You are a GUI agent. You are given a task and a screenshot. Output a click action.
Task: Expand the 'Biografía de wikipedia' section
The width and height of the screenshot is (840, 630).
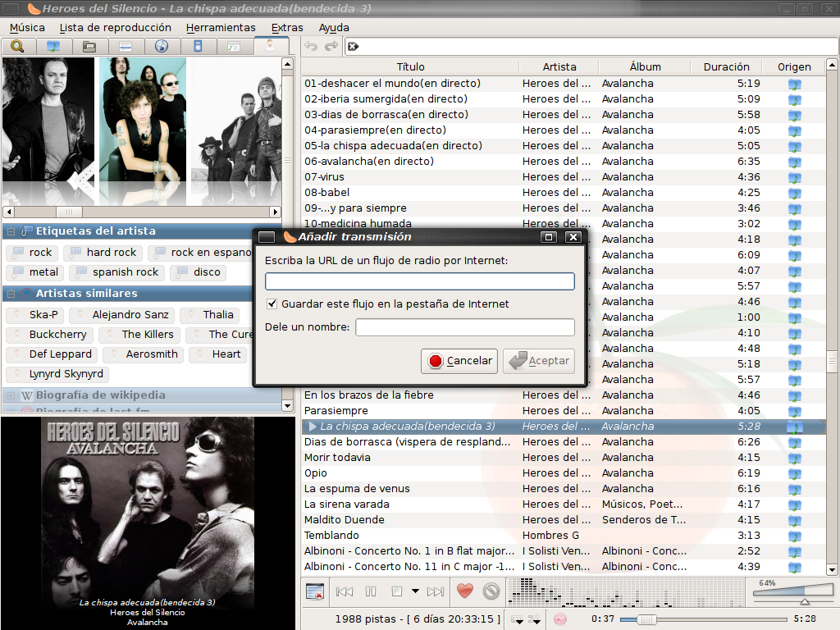(11, 395)
